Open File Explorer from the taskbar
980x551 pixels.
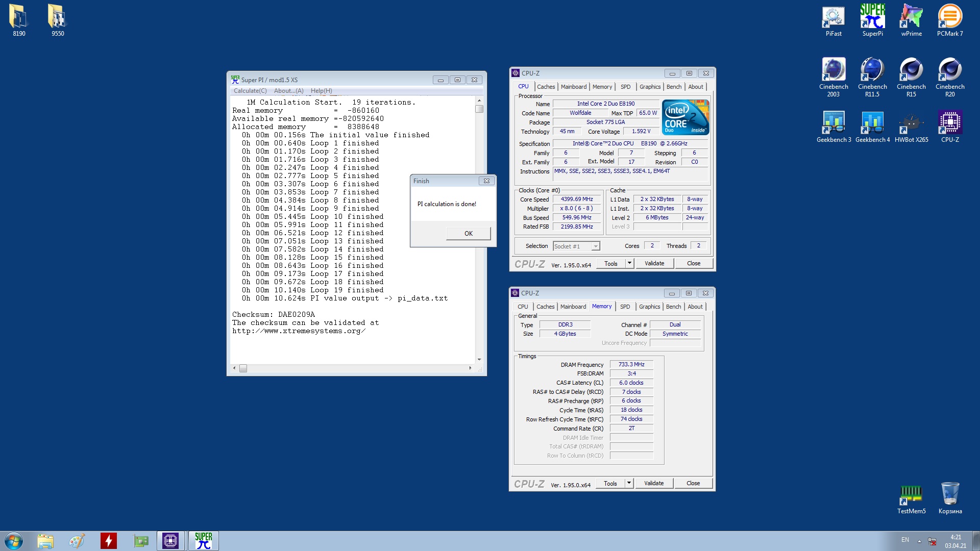pyautogui.click(x=45, y=541)
